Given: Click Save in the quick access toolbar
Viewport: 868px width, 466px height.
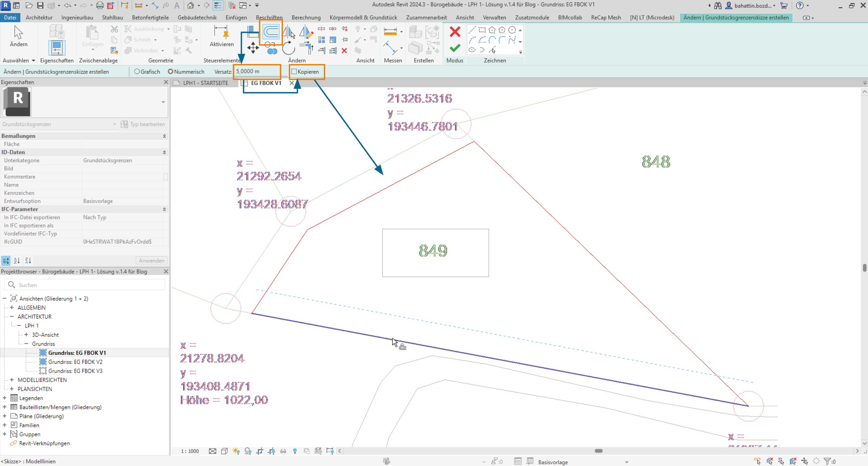Looking at the screenshot, I should pyautogui.click(x=40, y=5).
